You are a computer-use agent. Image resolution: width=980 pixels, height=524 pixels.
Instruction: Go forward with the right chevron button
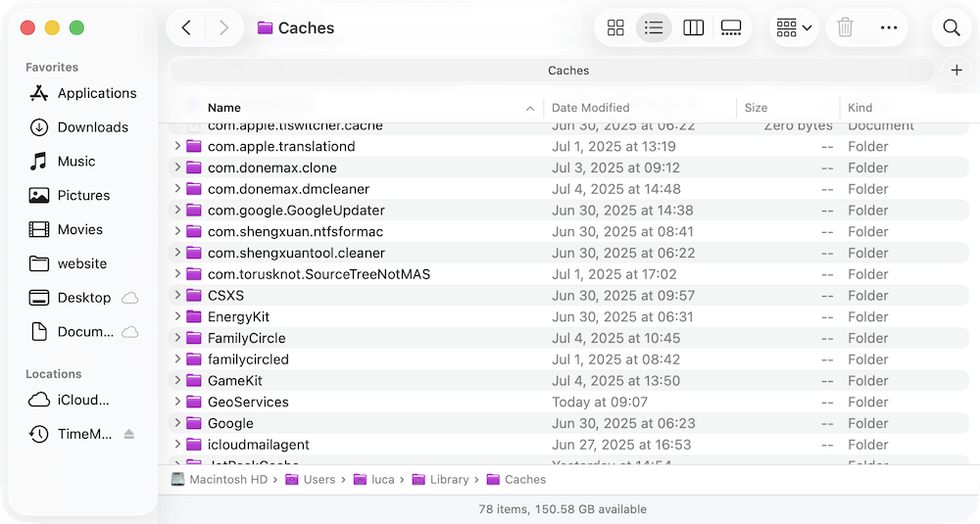[x=223, y=27]
